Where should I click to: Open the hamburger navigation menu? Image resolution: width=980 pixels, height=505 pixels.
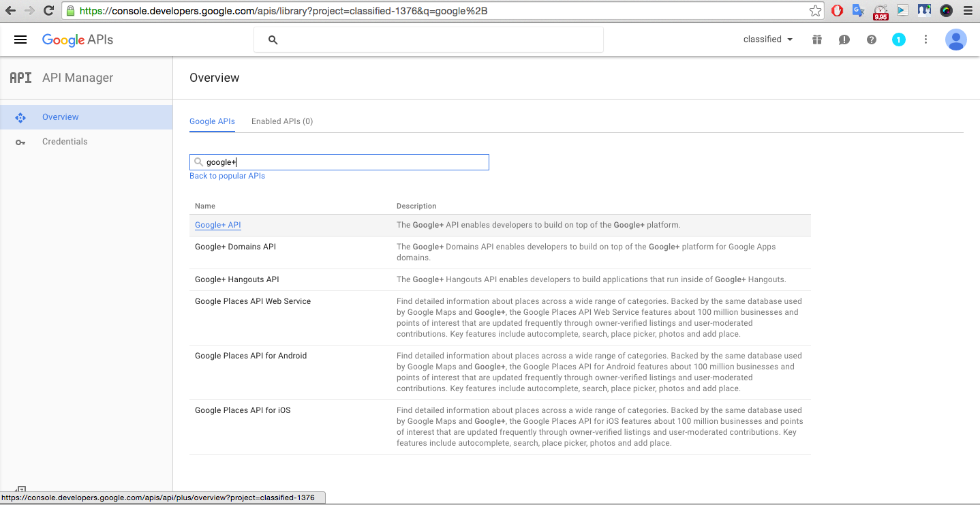point(20,40)
